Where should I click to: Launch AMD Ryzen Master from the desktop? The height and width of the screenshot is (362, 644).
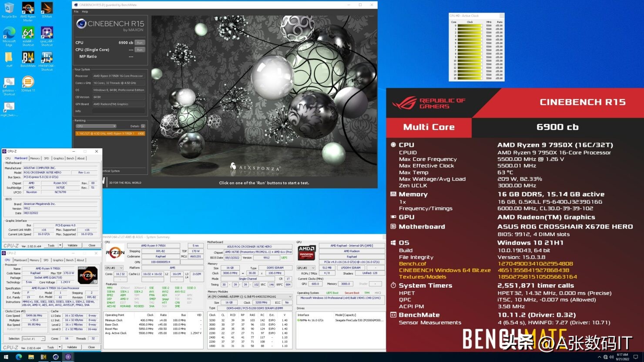tap(28, 9)
